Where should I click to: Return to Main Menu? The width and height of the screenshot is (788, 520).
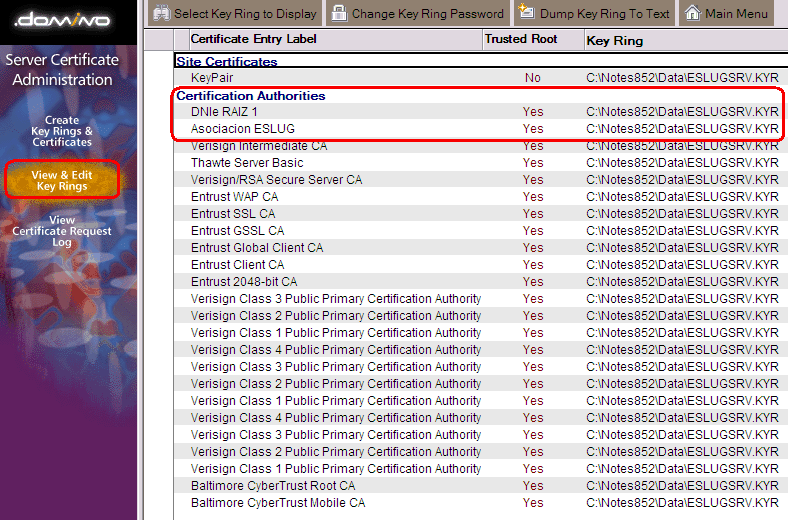click(x=727, y=14)
